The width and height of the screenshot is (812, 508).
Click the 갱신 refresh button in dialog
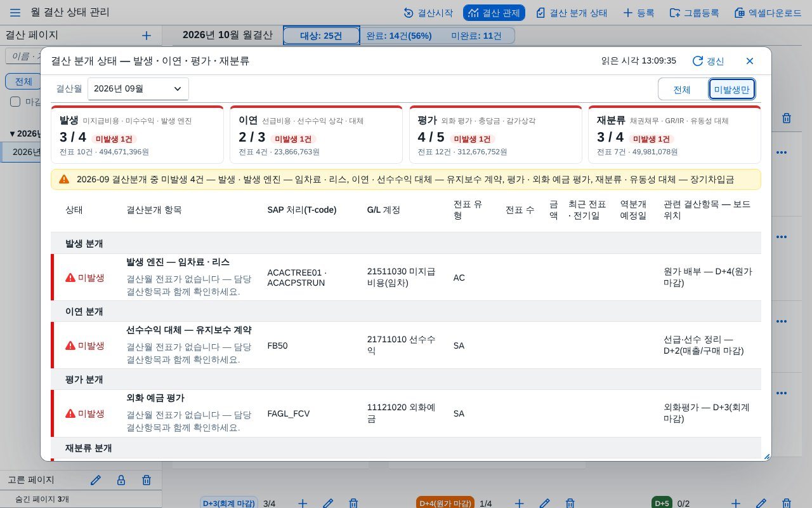[x=708, y=61]
